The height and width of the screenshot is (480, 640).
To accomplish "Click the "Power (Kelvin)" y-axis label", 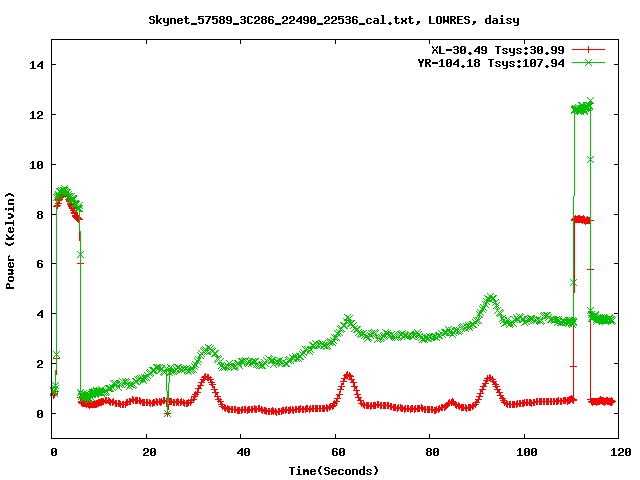I will 10,241.
